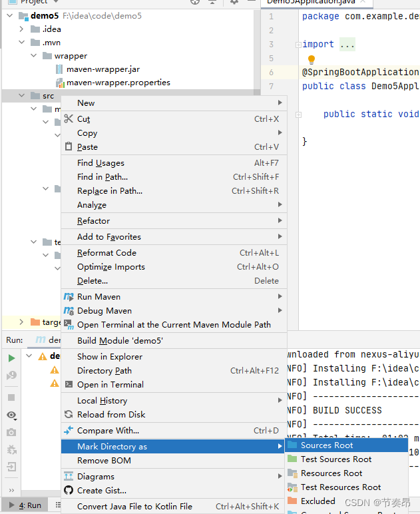This screenshot has width=420, height=514.
Task: Click the Paste clipboard icon
Action: 69,146
